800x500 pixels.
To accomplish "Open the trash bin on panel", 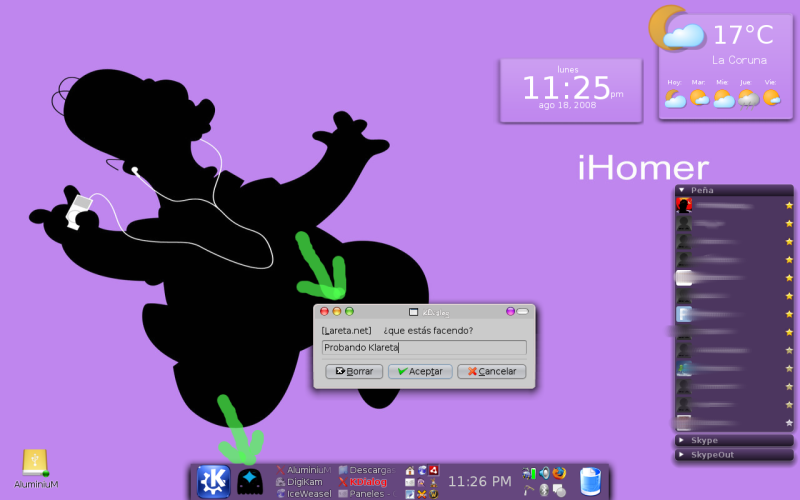I will tap(590, 481).
